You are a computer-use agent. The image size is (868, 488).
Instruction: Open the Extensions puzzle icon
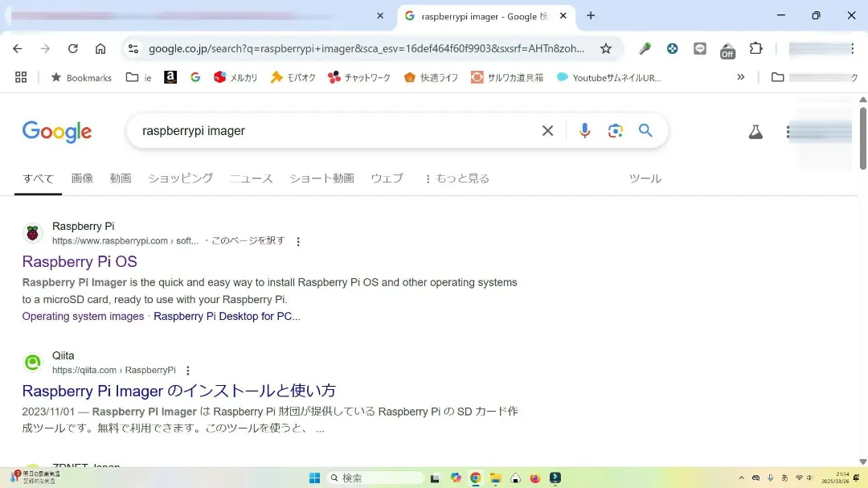[755, 49]
